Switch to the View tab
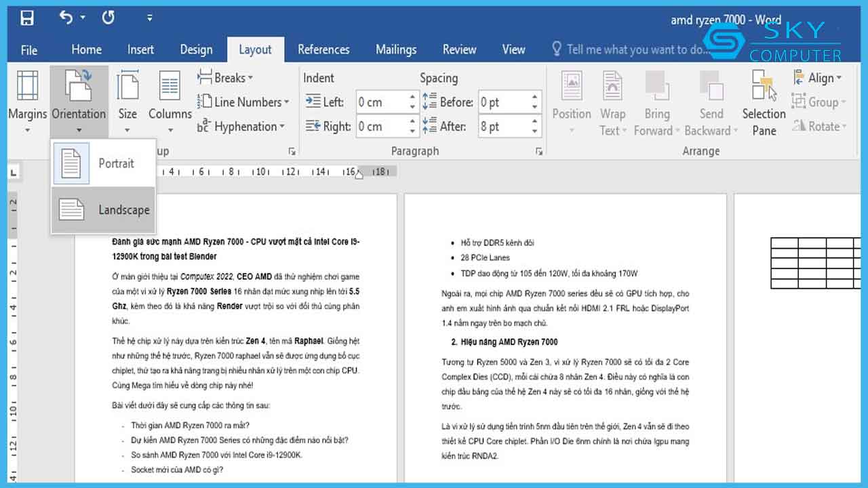Viewport: 868px width, 488px height. pos(513,49)
